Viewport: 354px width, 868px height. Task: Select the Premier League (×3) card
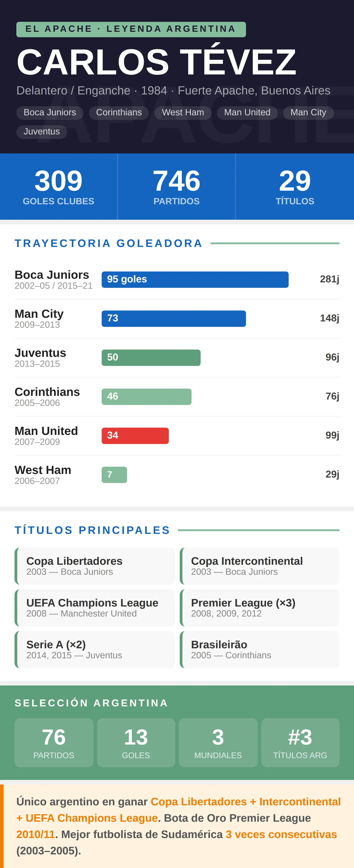coord(260,608)
